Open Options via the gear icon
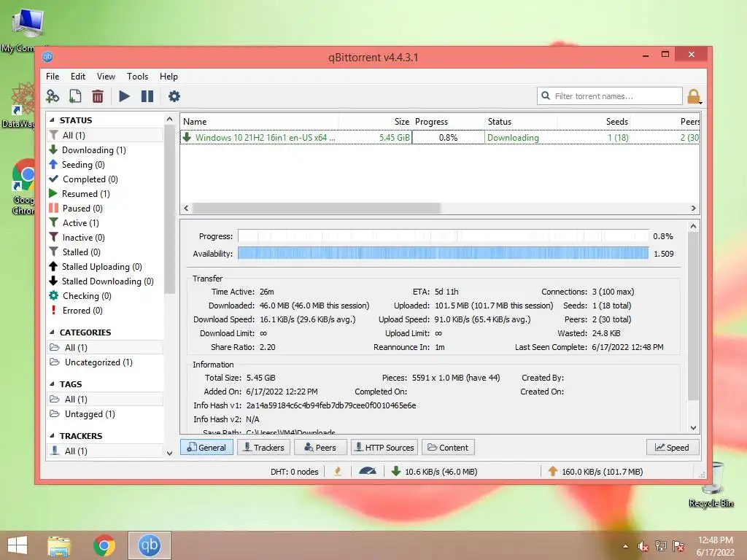Viewport: 747px width, 560px height. 174,96
